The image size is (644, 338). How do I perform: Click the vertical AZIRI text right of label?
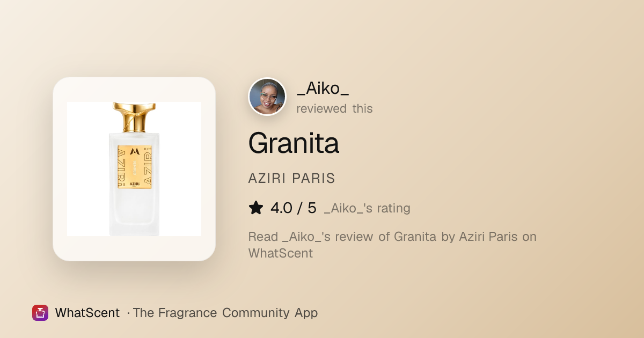point(148,166)
